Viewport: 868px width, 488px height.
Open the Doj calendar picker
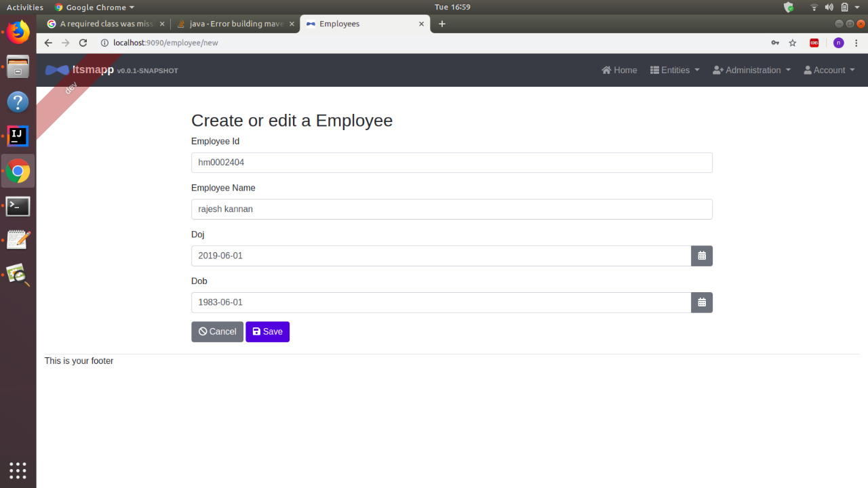[x=702, y=256]
